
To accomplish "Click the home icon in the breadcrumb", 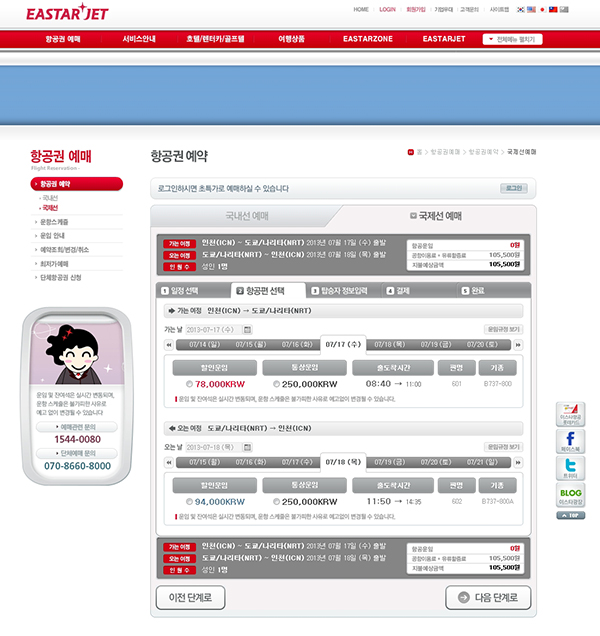I will (411, 152).
